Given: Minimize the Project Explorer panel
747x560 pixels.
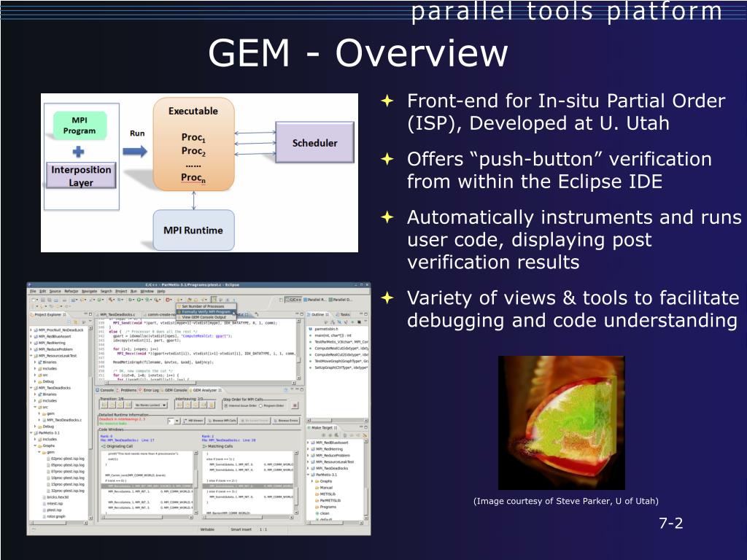Looking at the screenshot, I should (x=86, y=314).
